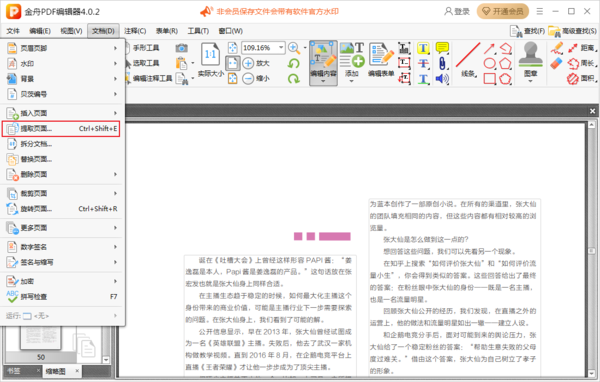Choose Replace Pages (替换页面...) menu item
This screenshot has width=600, height=382.
(62, 159)
